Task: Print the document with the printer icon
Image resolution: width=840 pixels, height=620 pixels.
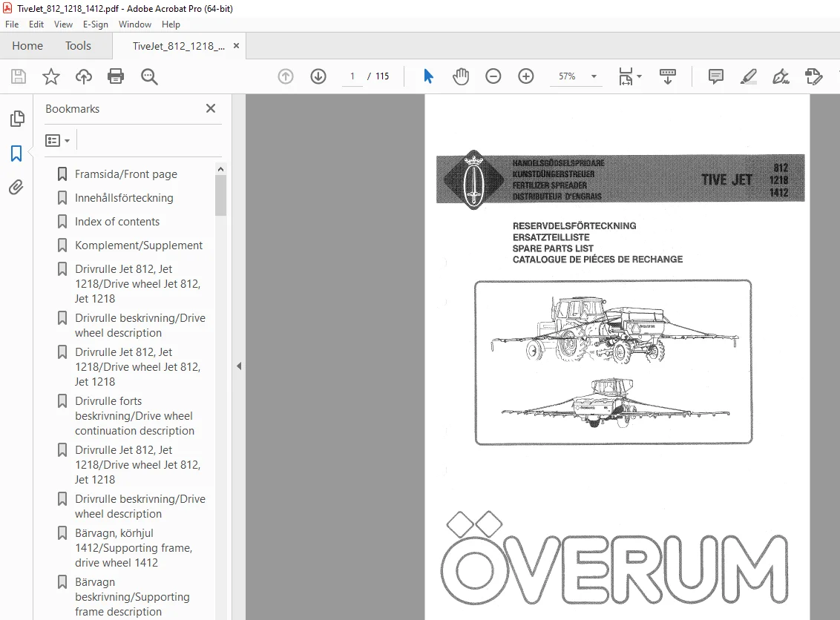Action: [x=116, y=76]
